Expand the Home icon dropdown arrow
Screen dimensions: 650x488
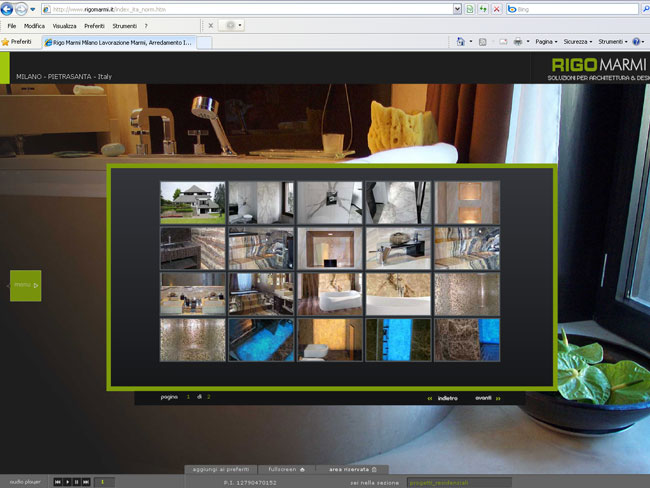471,42
